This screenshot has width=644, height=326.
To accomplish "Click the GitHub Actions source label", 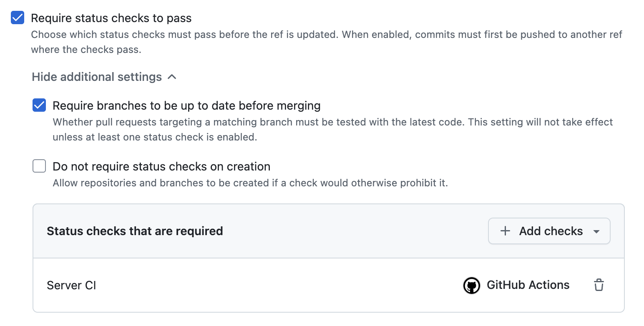I will [528, 285].
